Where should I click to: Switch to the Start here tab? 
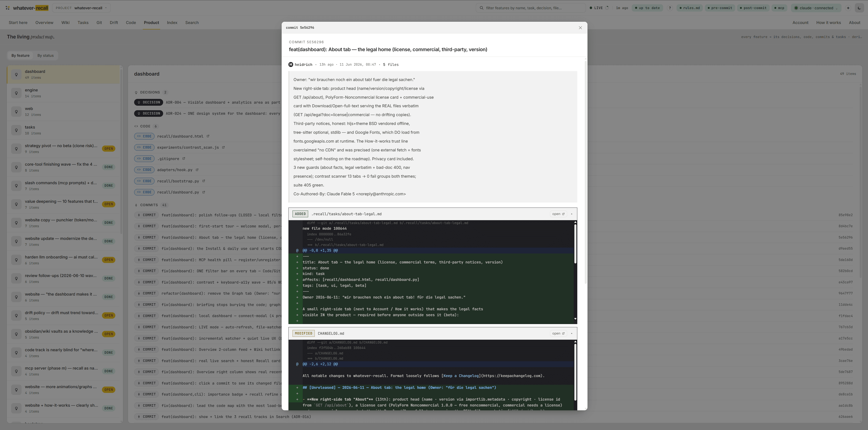tap(18, 23)
